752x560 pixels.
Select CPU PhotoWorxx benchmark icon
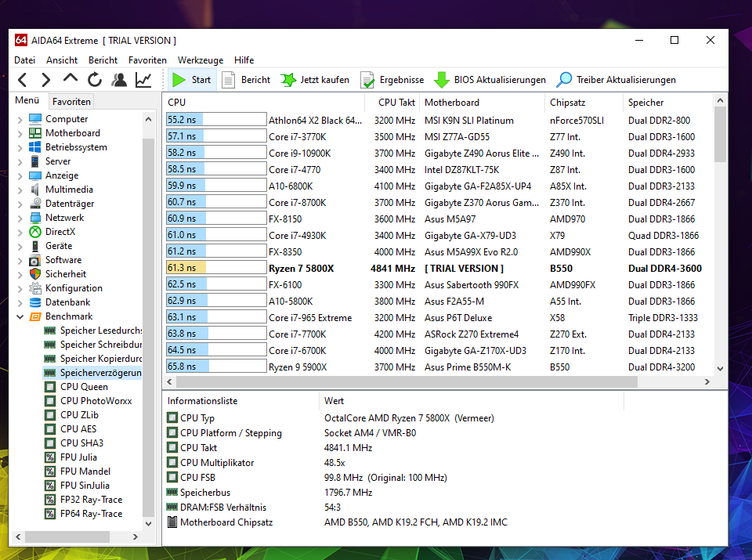click(x=50, y=401)
